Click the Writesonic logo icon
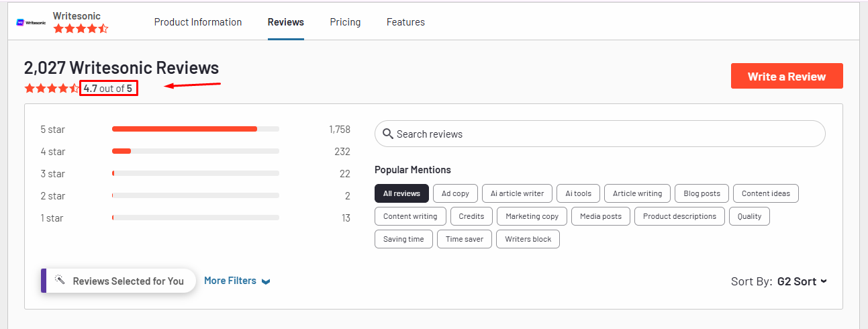This screenshot has height=329, width=868. [x=30, y=22]
